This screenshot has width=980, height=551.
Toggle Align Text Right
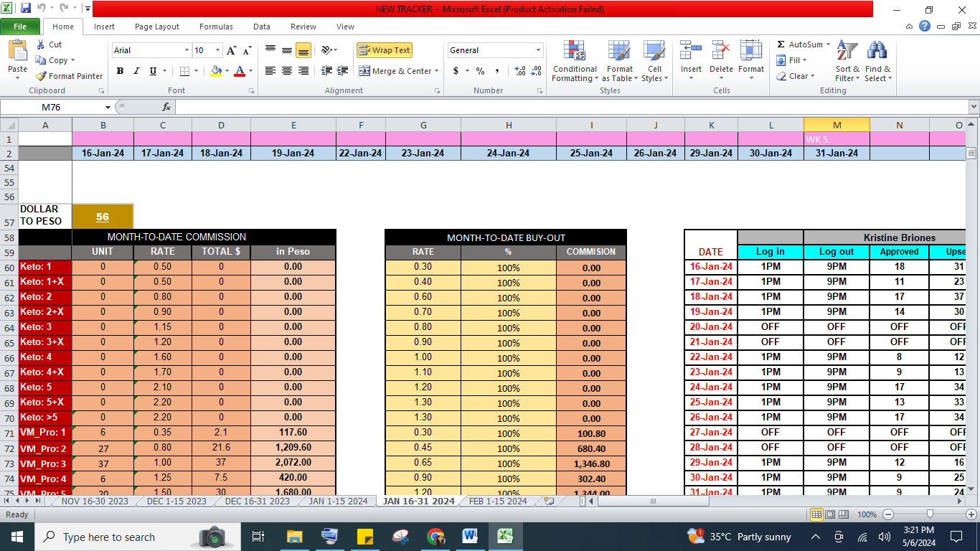coord(303,71)
